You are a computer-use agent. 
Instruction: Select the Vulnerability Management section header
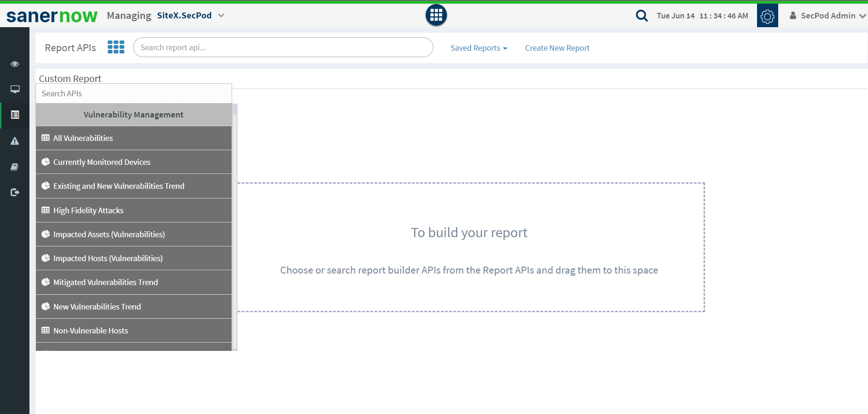click(x=134, y=115)
